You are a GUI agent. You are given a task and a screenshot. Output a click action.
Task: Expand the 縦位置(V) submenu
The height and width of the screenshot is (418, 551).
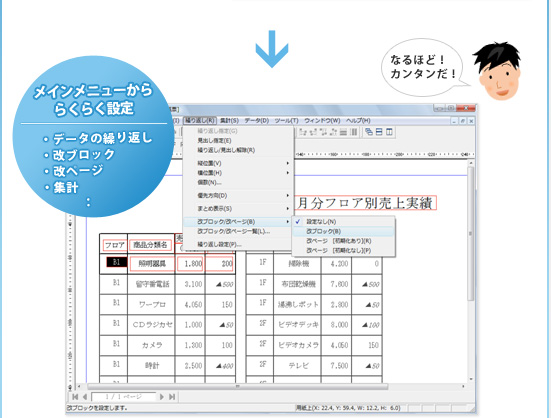tap(239, 163)
